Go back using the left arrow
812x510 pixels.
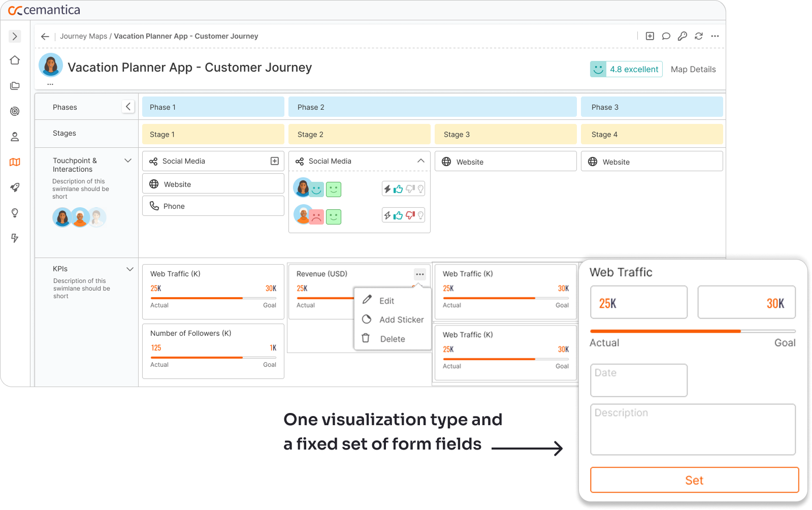point(45,37)
